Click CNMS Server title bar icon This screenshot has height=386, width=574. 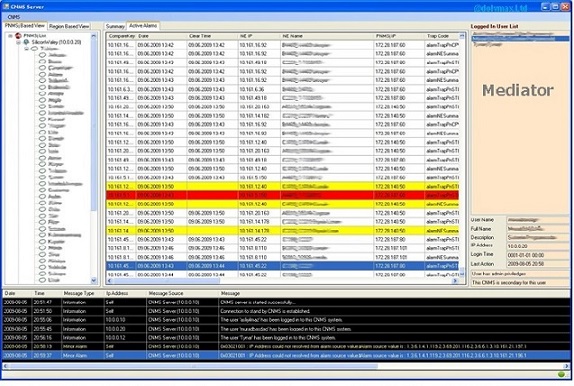click(6, 6)
